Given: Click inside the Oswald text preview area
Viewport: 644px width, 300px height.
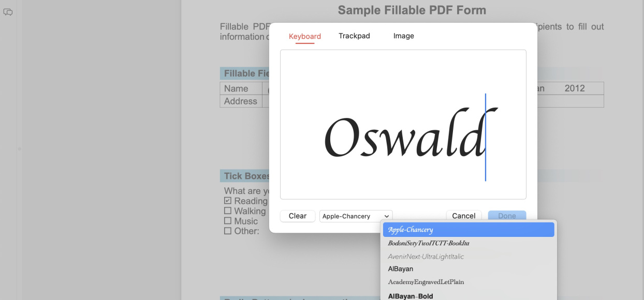Looking at the screenshot, I should point(403,124).
